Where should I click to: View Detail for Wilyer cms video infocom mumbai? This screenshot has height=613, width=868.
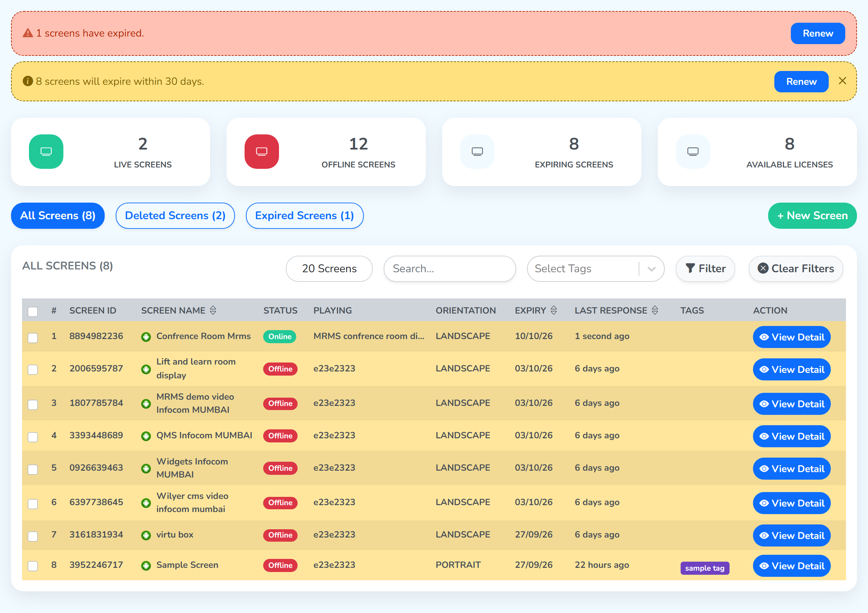coord(792,503)
